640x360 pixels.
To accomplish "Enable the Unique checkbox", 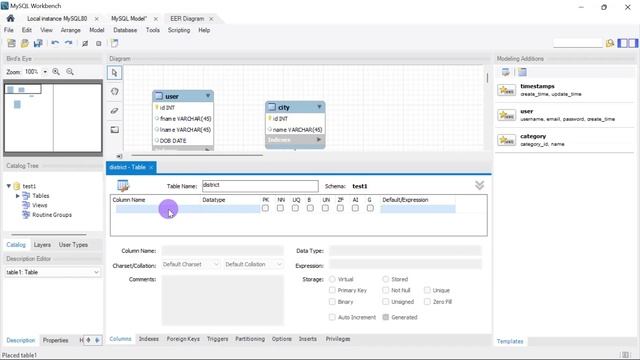I will [x=427, y=290].
